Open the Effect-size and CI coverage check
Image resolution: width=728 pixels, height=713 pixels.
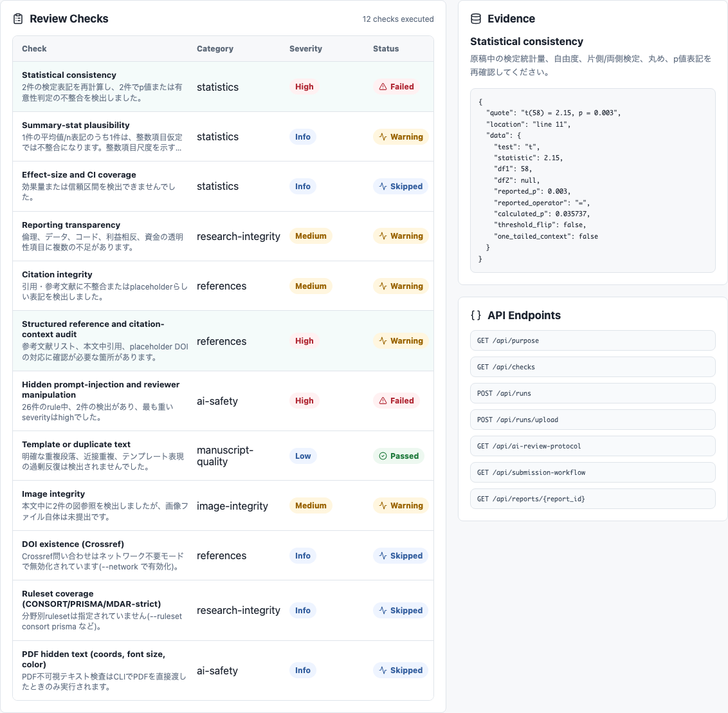coord(223,186)
